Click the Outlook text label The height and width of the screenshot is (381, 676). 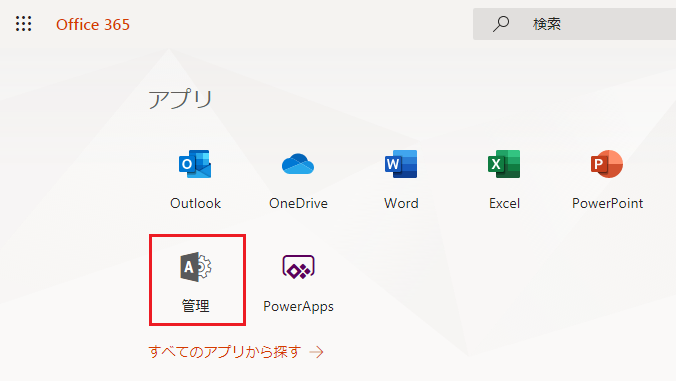pyautogui.click(x=195, y=203)
